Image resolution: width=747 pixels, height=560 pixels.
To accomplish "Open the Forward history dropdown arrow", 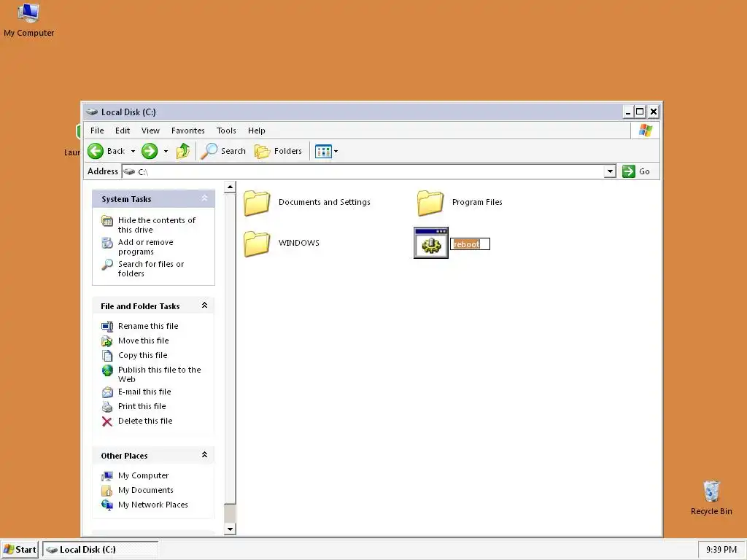I will pos(166,152).
